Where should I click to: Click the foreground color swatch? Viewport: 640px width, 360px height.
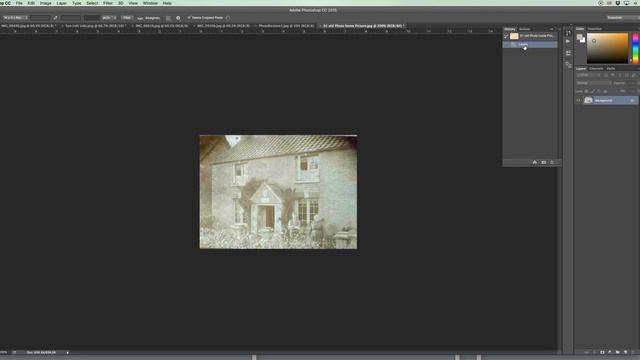point(579,37)
